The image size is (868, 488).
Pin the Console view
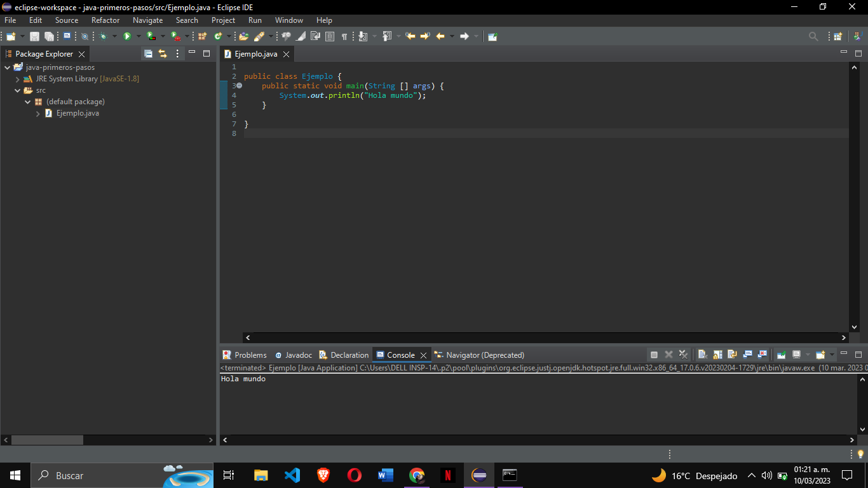click(x=782, y=355)
